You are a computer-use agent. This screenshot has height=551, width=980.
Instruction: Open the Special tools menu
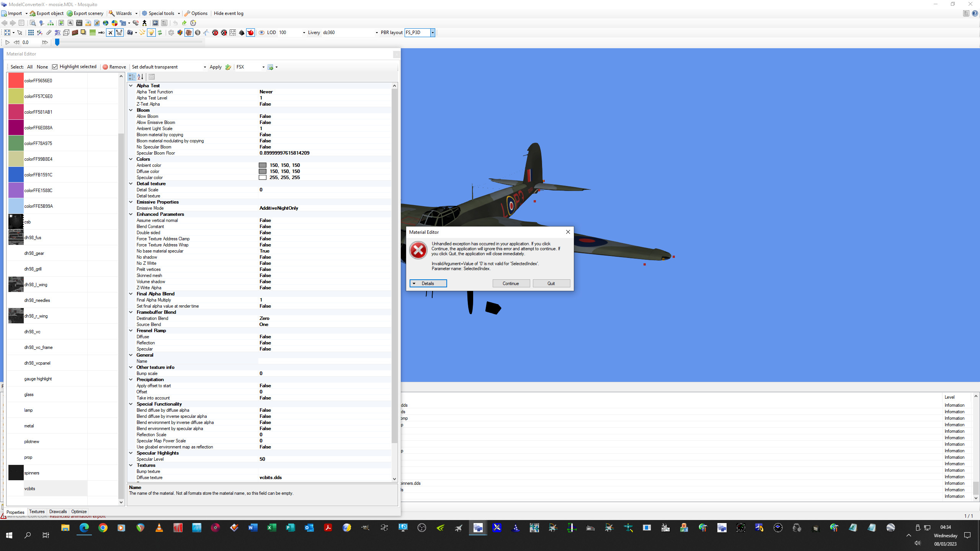pyautogui.click(x=161, y=13)
